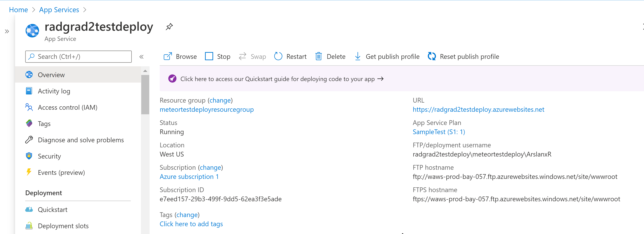Screen dimensions: 644x234
Task: Expand the left portal navigation chevrons
Action: (7, 31)
